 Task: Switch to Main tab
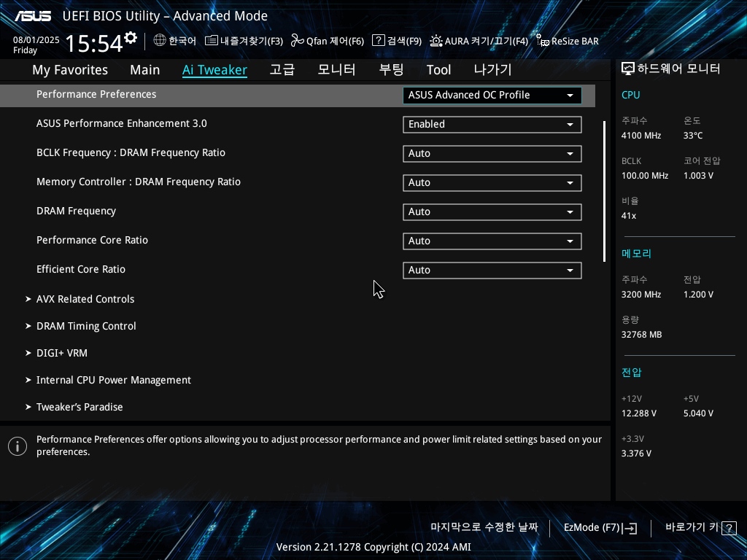point(145,70)
